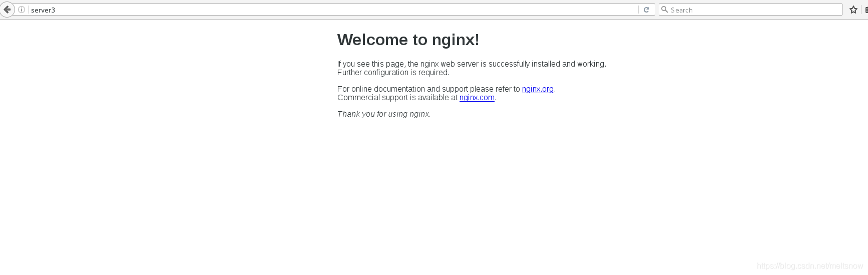
Task: Bookmark this page with the star icon
Action: point(853,10)
